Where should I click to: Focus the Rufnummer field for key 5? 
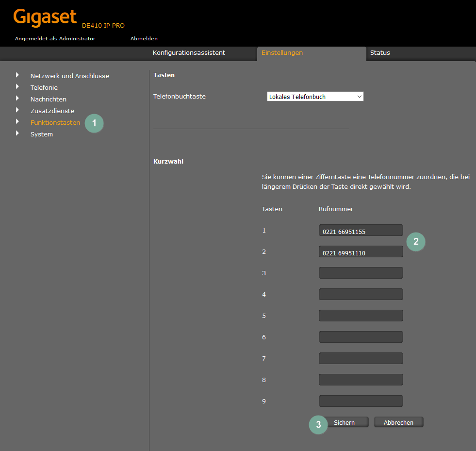[x=361, y=316]
